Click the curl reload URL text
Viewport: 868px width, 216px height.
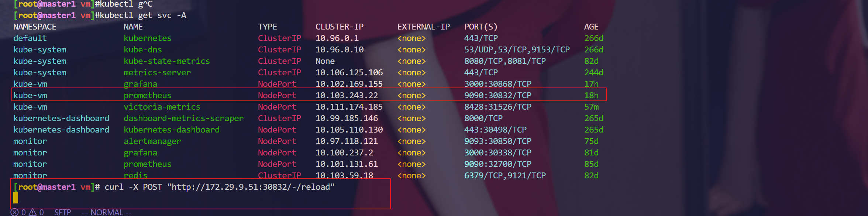pyautogui.click(x=251, y=187)
